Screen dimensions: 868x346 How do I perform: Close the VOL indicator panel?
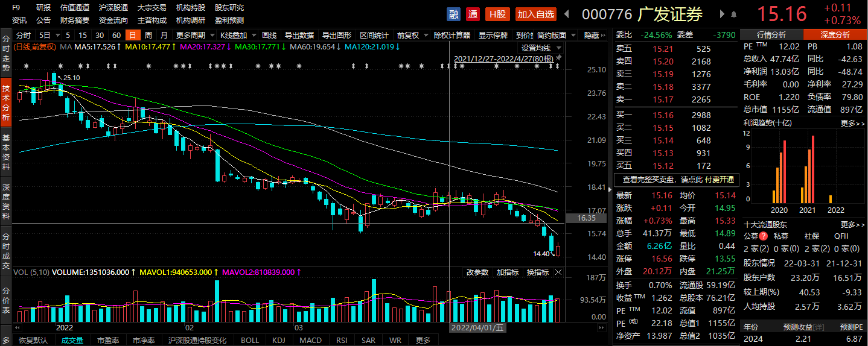pos(558,272)
